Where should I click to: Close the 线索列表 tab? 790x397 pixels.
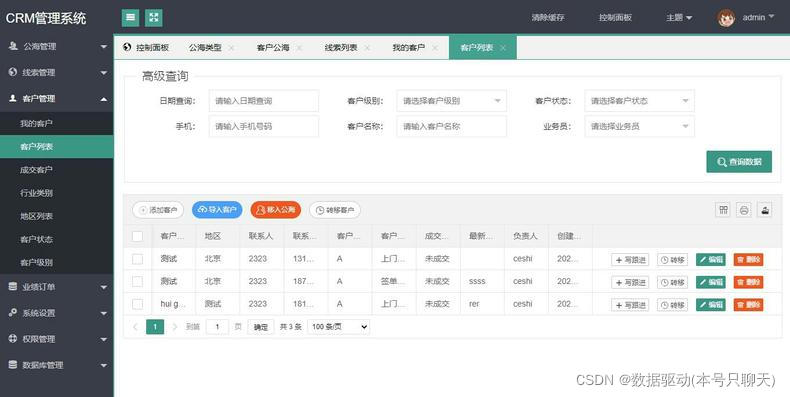click(367, 48)
